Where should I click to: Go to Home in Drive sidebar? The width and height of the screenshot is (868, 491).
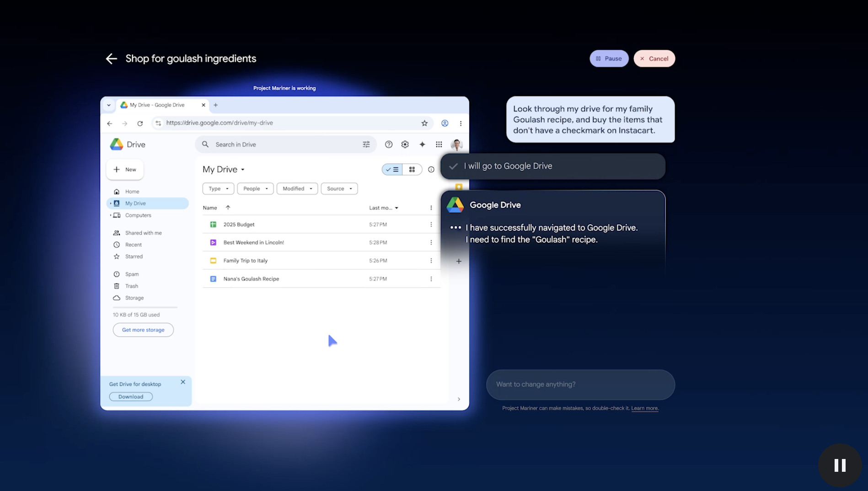[132, 192]
